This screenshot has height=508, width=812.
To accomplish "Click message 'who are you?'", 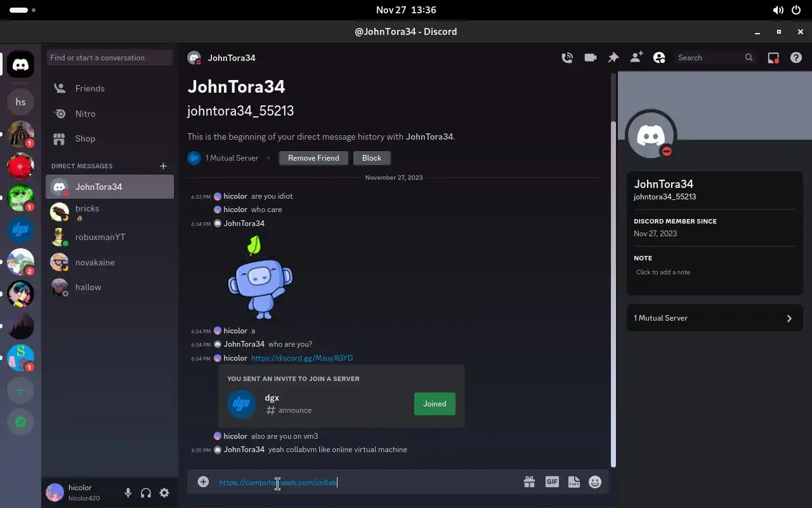I will click(290, 344).
